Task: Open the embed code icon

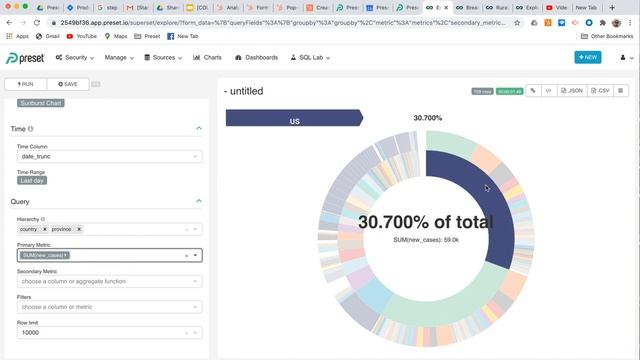Action: click(x=548, y=91)
